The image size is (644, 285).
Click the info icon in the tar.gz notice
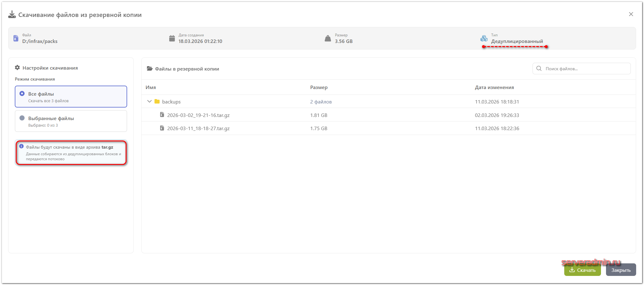(21, 146)
